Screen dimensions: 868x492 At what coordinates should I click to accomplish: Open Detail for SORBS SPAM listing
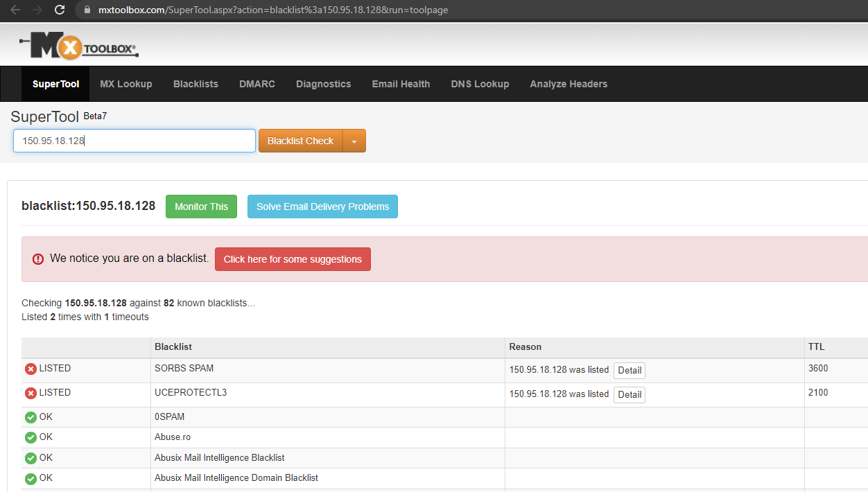click(x=630, y=370)
